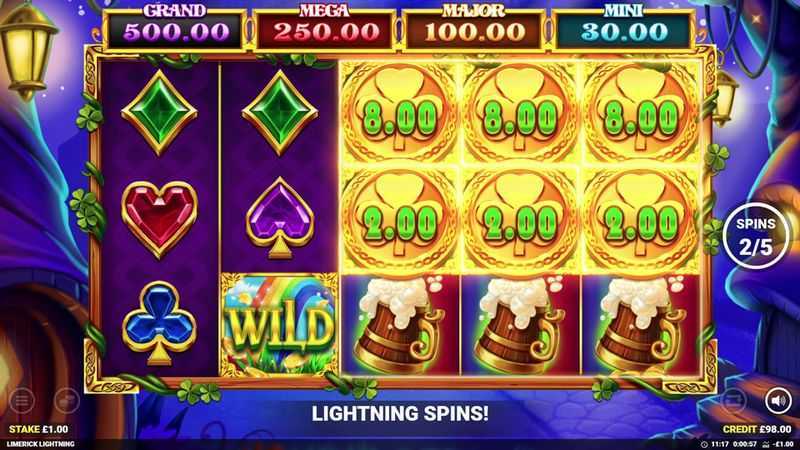Click the green diamond on second reel

tap(280, 112)
